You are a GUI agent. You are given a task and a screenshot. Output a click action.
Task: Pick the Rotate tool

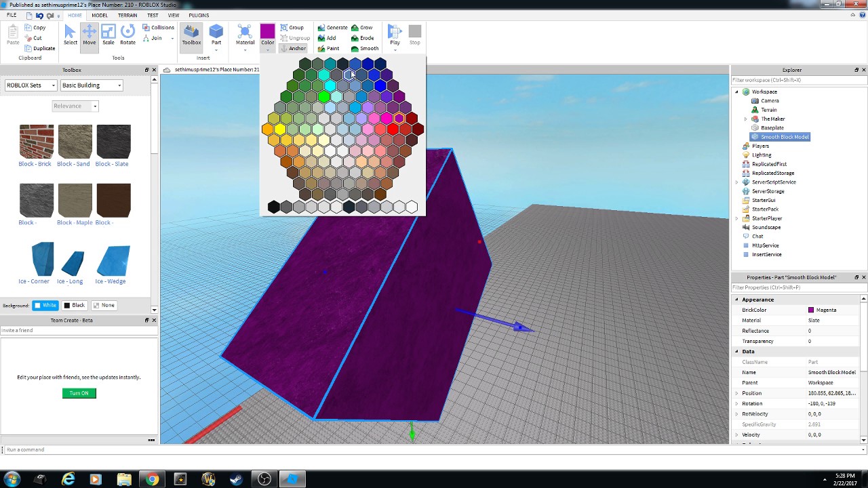click(x=127, y=35)
